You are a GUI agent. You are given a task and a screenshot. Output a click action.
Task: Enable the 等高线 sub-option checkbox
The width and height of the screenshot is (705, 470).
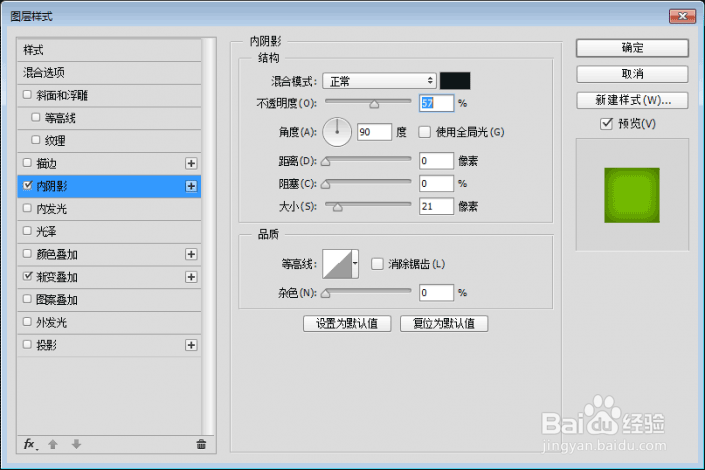coord(36,117)
